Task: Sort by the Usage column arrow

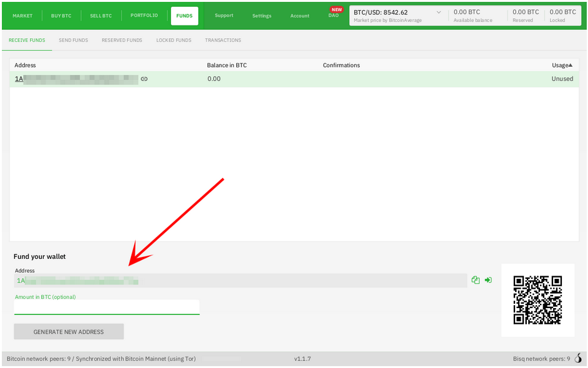Action: point(571,65)
